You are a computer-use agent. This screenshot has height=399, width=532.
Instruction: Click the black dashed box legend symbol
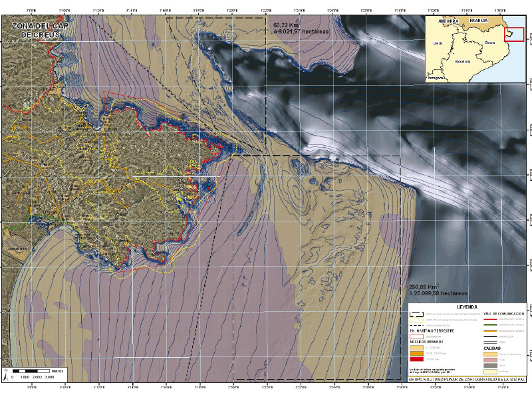tap(416, 315)
